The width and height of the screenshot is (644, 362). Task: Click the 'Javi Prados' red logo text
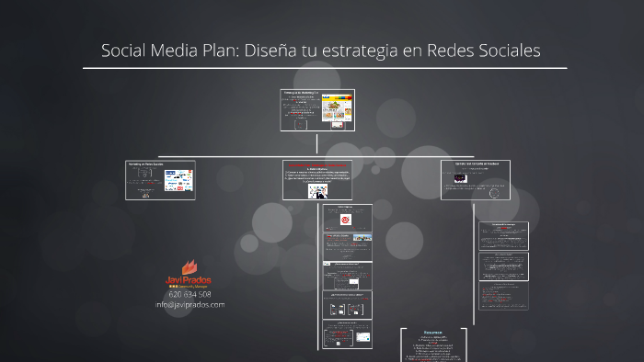coord(189,280)
